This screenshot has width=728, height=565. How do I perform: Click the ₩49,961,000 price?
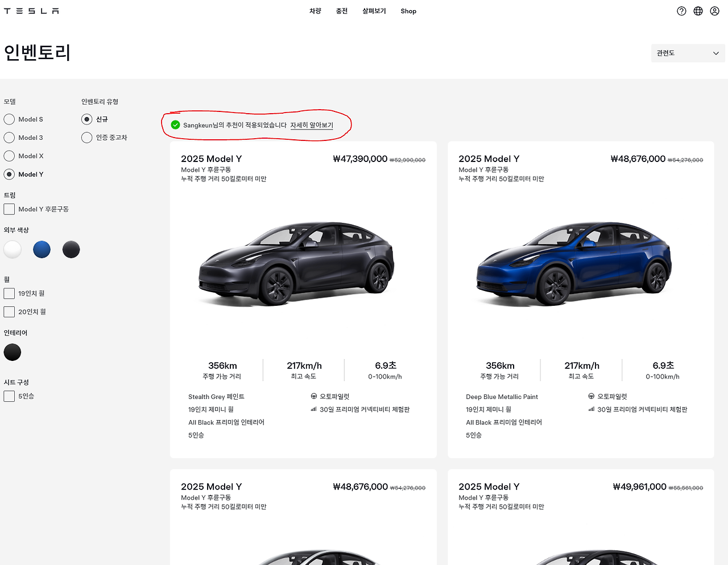(x=639, y=487)
